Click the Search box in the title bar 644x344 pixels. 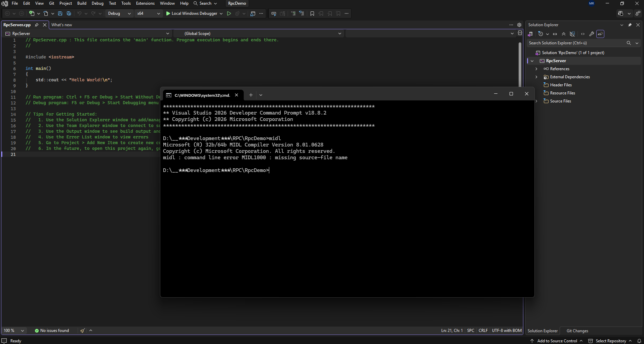205,3
